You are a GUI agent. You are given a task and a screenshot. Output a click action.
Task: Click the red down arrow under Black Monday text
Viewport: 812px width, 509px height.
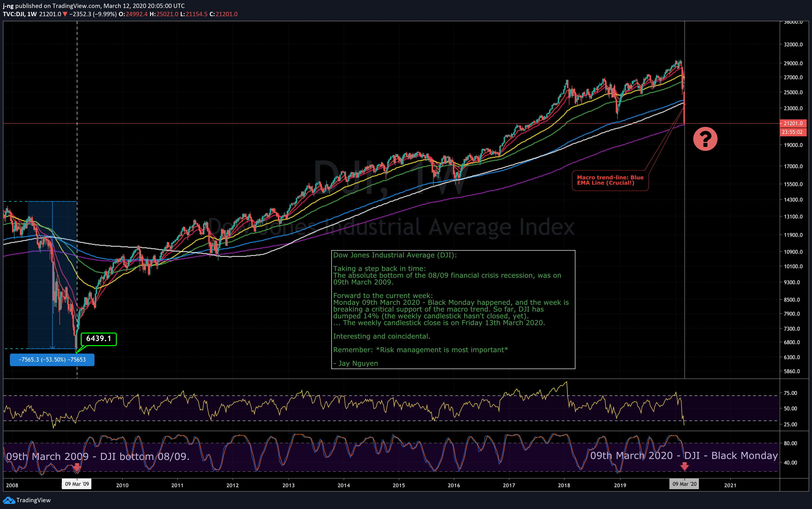pos(684,466)
